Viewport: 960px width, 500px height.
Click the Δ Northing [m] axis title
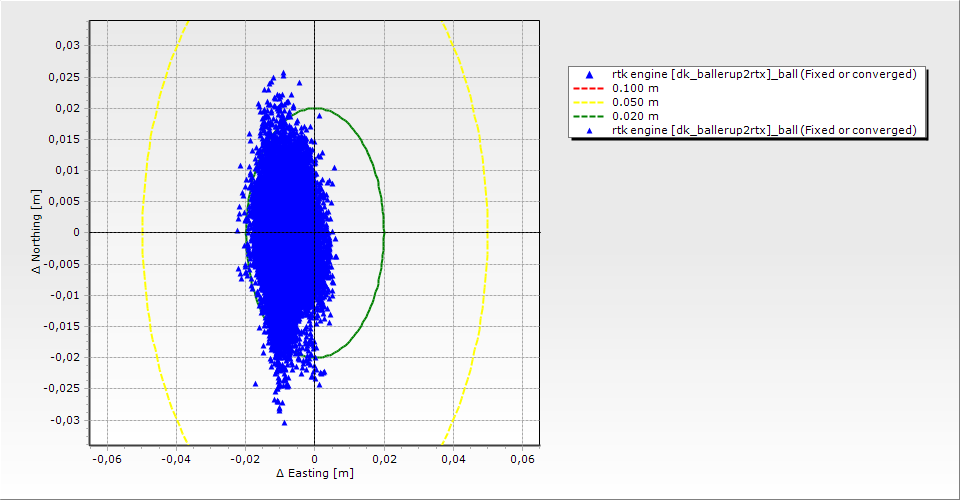[37, 231]
